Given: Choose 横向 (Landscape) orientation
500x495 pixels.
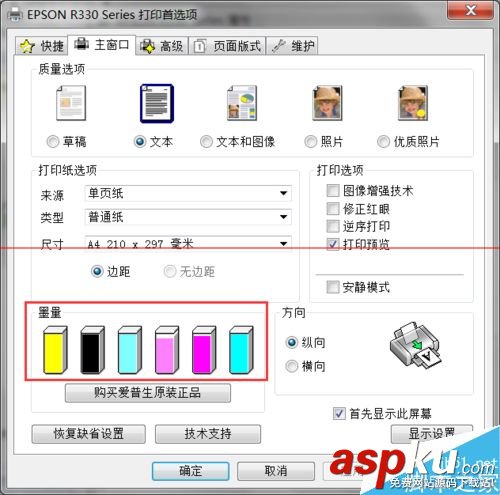Looking at the screenshot, I should (x=292, y=366).
